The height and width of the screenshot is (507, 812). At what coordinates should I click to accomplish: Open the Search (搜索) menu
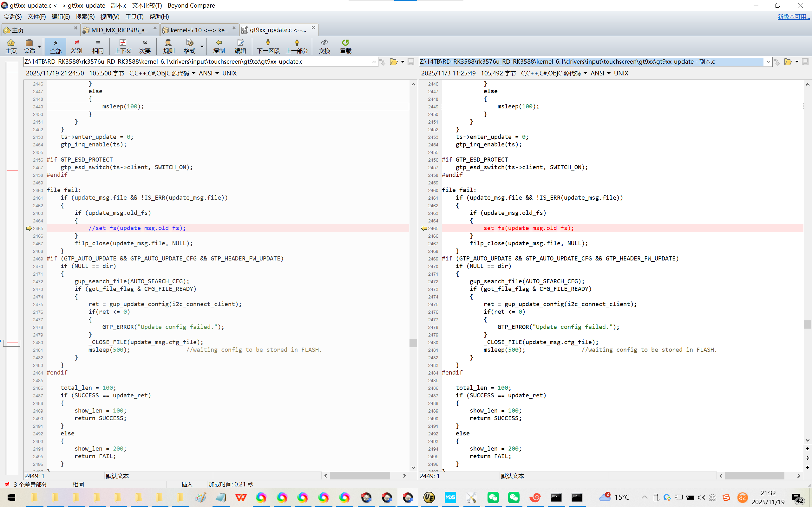[85, 16]
